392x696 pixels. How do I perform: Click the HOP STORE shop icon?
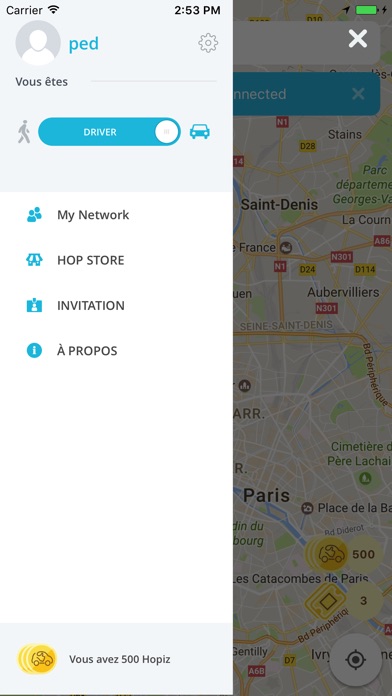click(34, 260)
